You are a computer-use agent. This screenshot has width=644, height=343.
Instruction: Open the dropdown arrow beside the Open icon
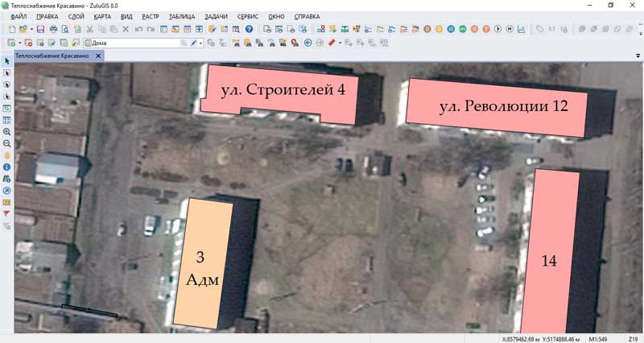32,29
